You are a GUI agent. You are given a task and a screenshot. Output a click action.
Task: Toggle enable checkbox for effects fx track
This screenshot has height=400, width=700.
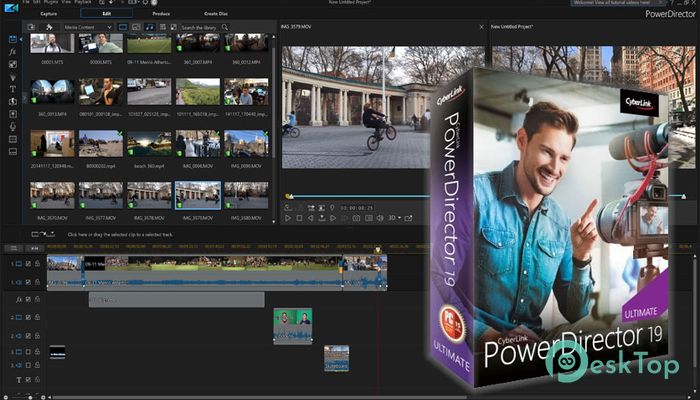28,300
